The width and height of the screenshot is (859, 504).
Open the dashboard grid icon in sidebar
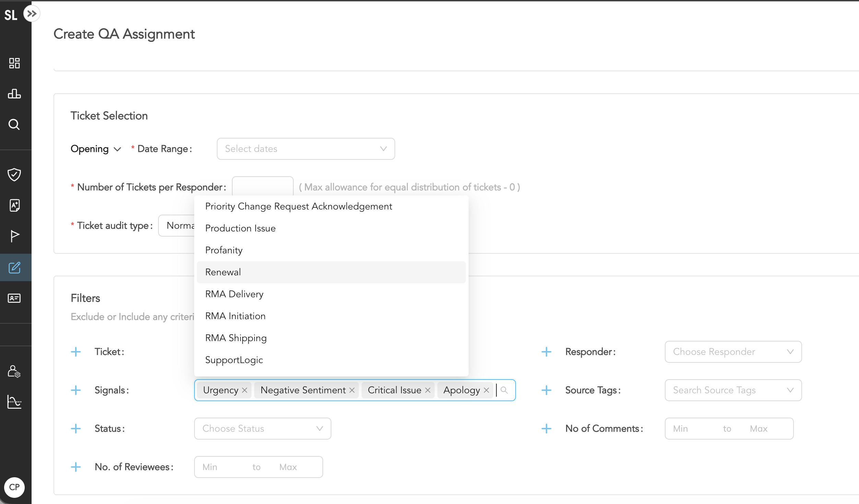click(14, 63)
